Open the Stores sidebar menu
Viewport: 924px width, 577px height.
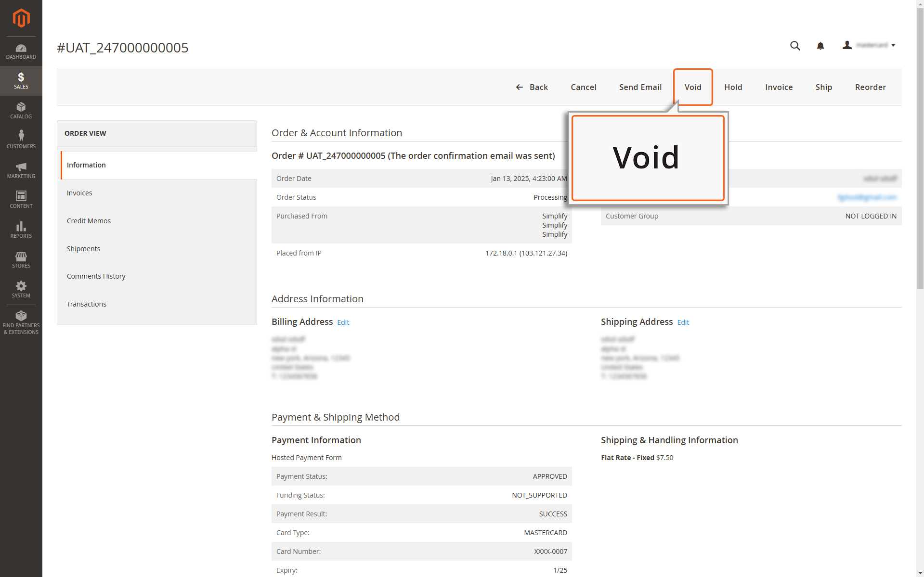click(x=21, y=260)
